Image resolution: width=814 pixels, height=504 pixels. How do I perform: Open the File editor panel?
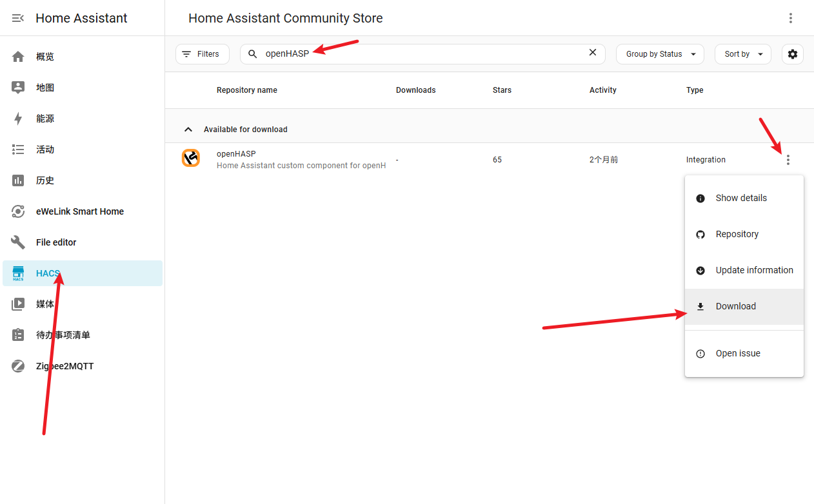pos(83,242)
